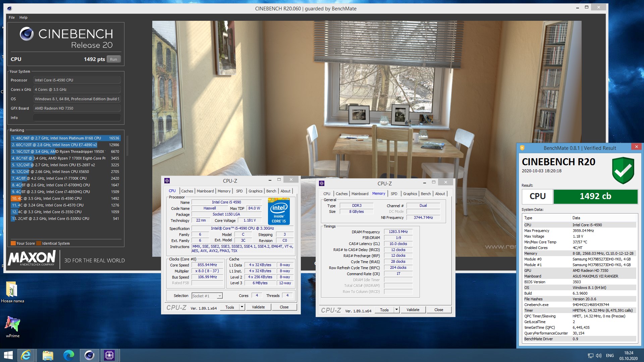Click the Cinebench logo icon in title bar
This screenshot has width=644, height=362.
9,8
